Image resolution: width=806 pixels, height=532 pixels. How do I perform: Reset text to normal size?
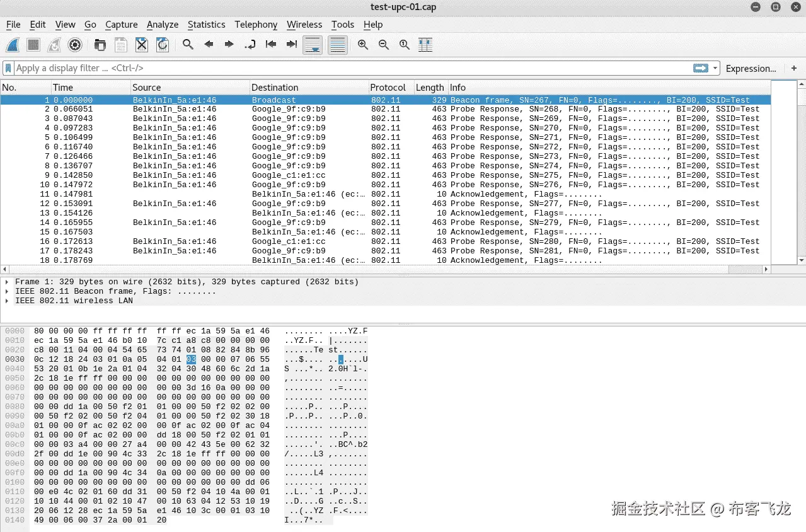coord(405,45)
